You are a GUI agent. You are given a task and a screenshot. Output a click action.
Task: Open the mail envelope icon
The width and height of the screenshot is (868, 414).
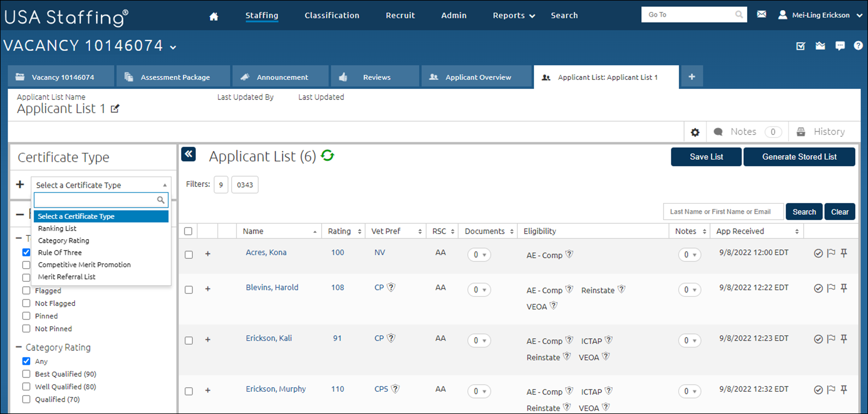pyautogui.click(x=761, y=14)
